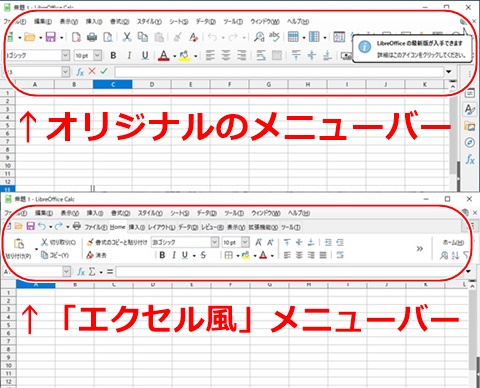
Task: Click Clear Direct Formatting icon in standard toolbar
Action: [193, 37]
